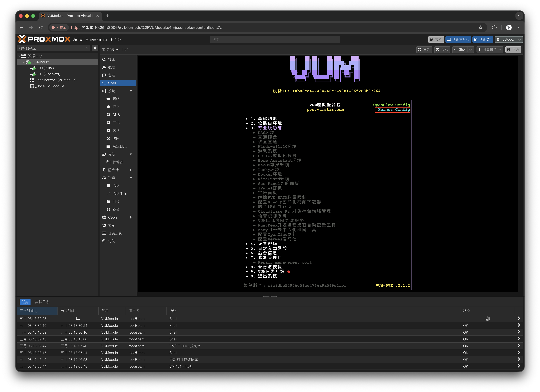The image size is (540, 392).
Task: Click the Proxmox global search field
Action: 275,39
